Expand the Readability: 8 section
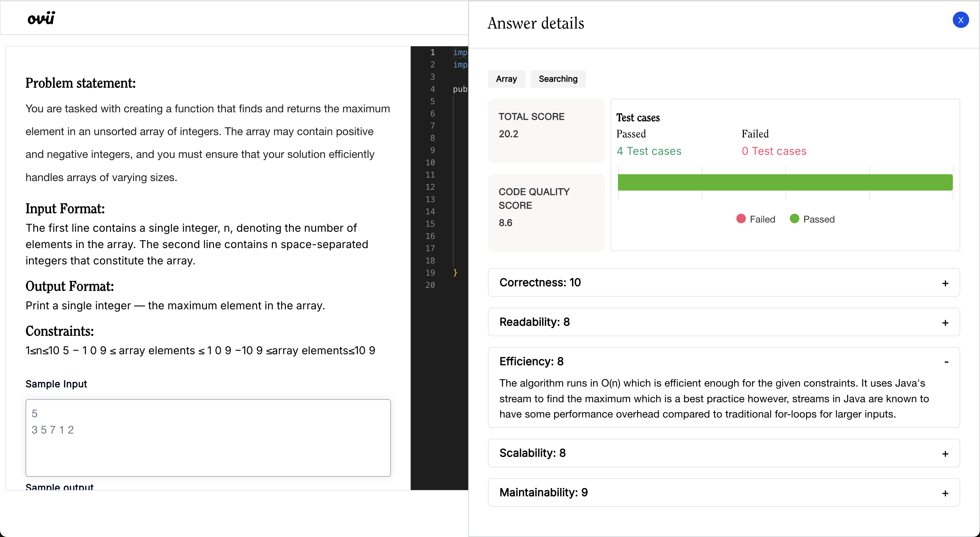Image resolution: width=980 pixels, height=537 pixels. [534, 322]
